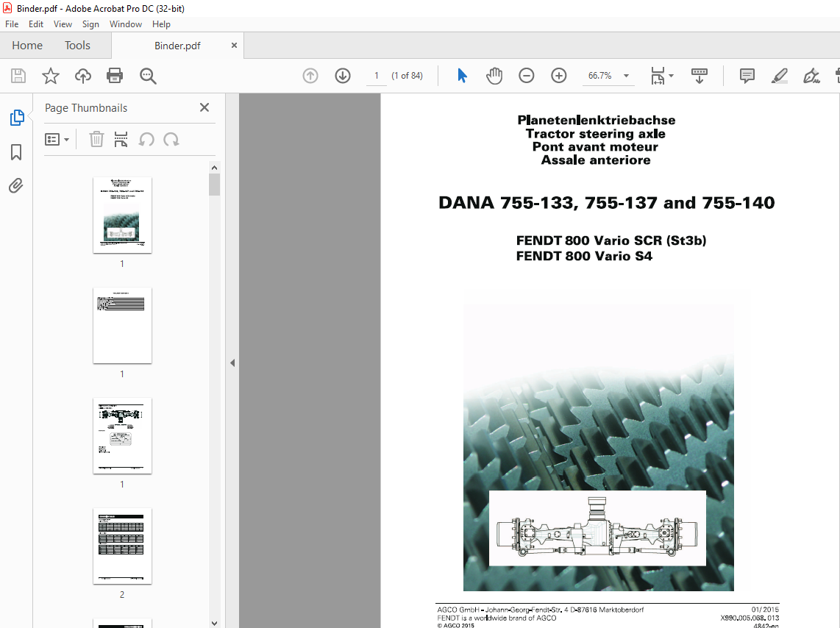Image resolution: width=840 pixels, height=628 pixels.
Task: Click the '01/2015' date in footer
Action: 765,610
